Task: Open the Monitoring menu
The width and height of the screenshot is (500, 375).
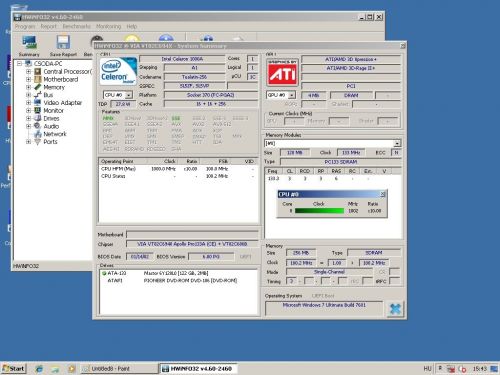Action: click(108, 26)
